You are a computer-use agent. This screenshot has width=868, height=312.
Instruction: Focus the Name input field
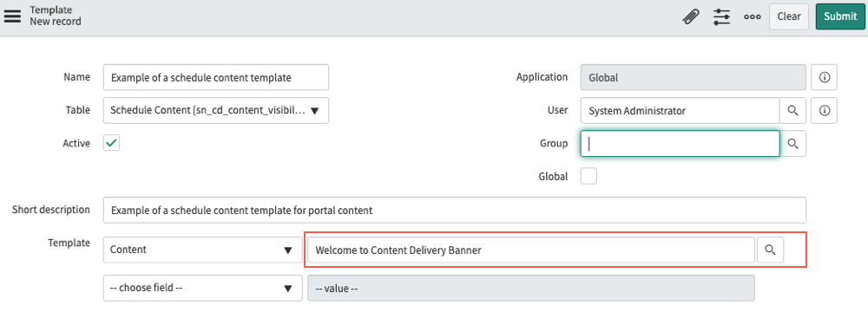click(x=216, y=77)
